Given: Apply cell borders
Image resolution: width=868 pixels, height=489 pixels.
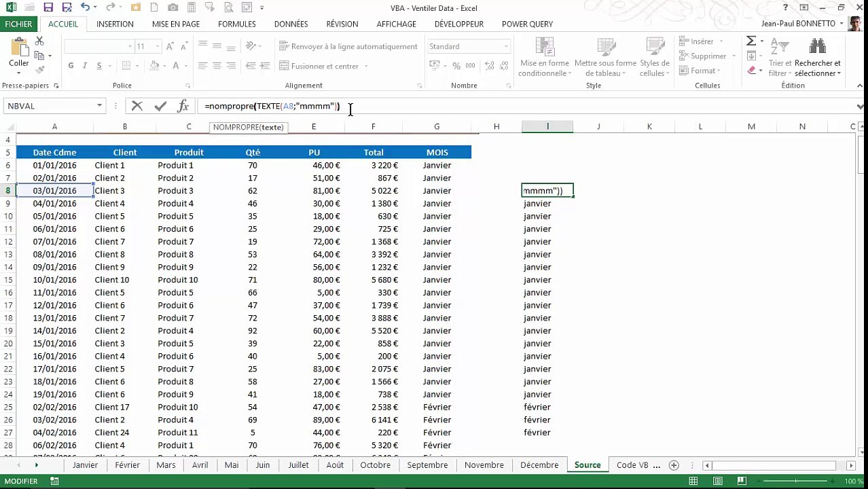Looking at the screenshot, I should click(125, 66).
